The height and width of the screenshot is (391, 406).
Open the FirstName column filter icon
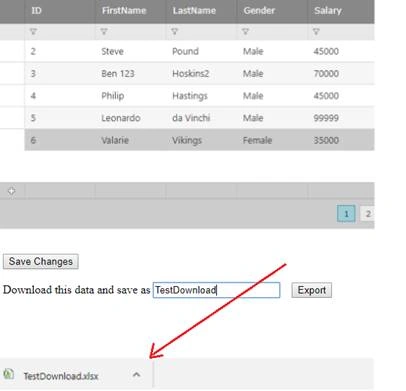(x=104, y=32)
